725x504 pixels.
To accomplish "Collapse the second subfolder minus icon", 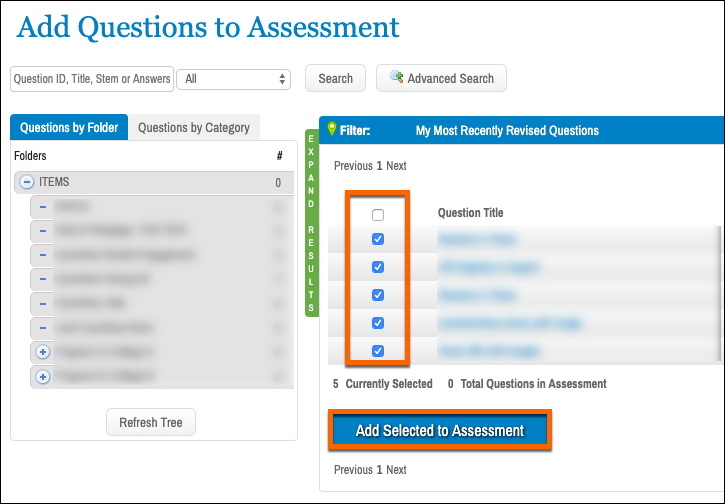I will pos(43,231).
